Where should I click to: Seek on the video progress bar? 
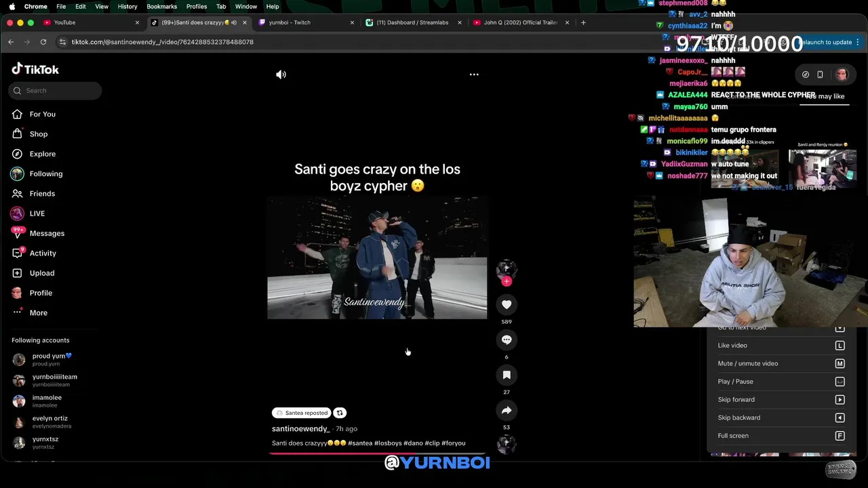point(377,453)
